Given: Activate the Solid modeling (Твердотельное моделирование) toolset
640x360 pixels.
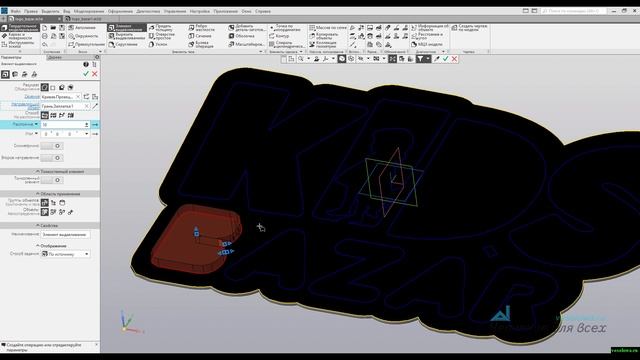Looking at the screenshot, I should [x=20, y=28].
